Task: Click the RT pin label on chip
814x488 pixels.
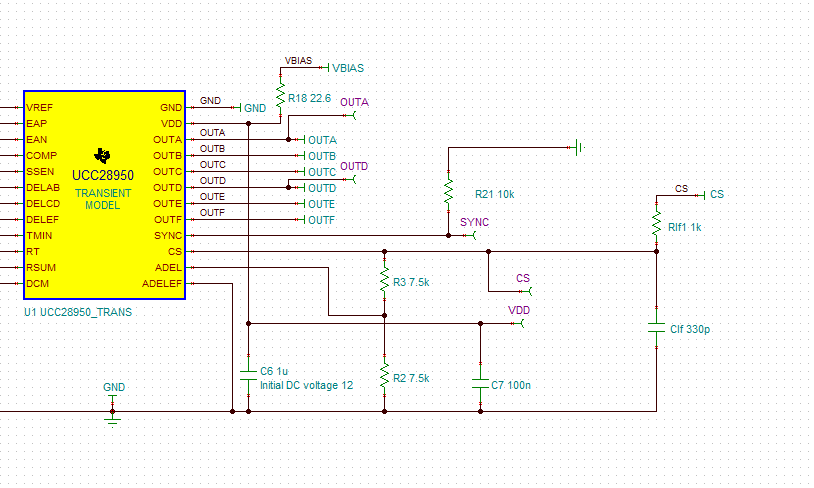Action: pyautogui.click(x=33, y=252)
